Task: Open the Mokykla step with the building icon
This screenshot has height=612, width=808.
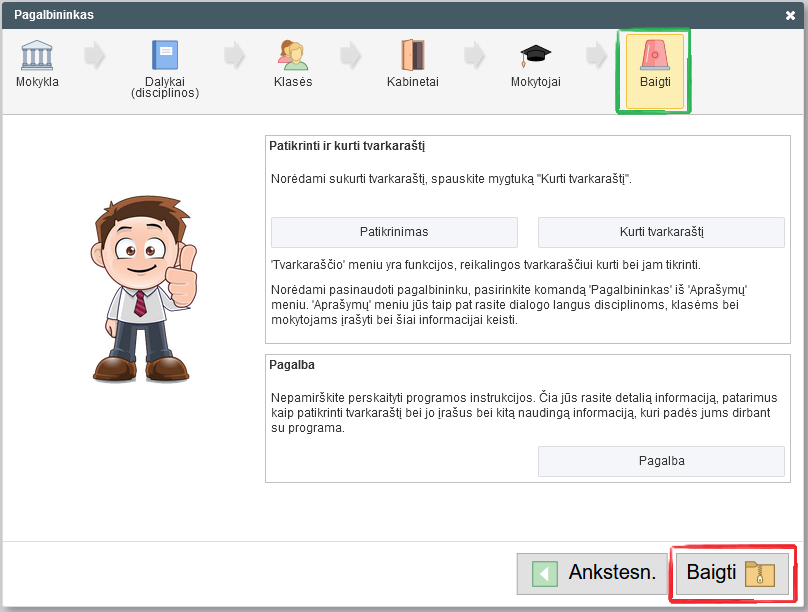Action: coord(37,64)
